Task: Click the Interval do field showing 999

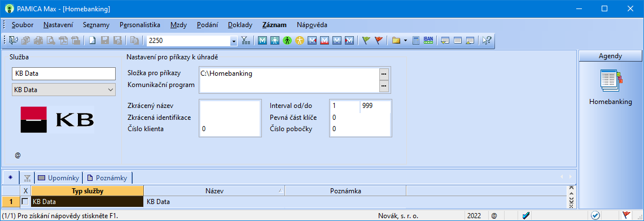Action: (x=375, y=106)
